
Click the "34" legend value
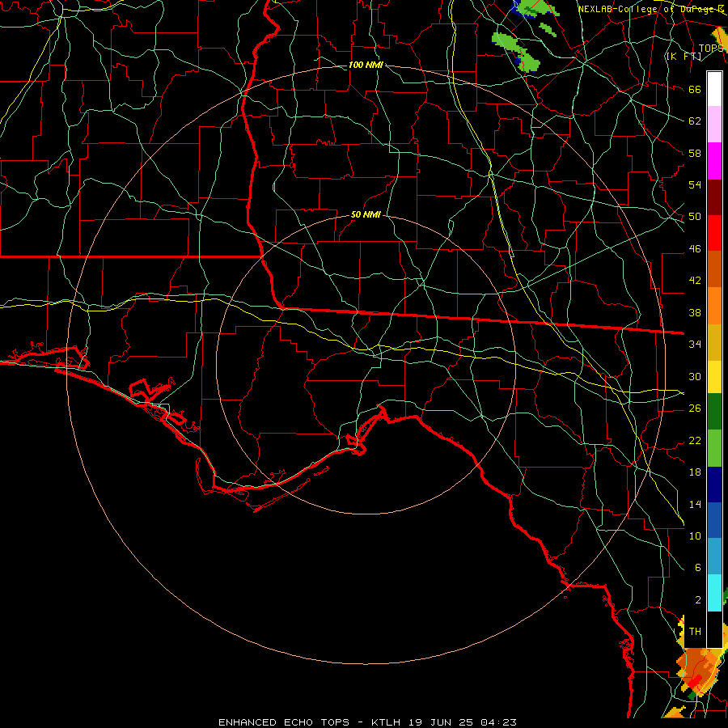point(695,345)
